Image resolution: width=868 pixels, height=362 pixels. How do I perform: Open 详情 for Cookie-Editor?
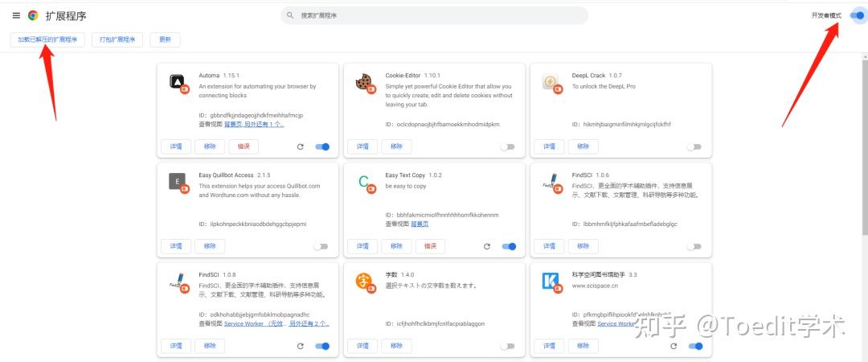[x=362, y=146]
